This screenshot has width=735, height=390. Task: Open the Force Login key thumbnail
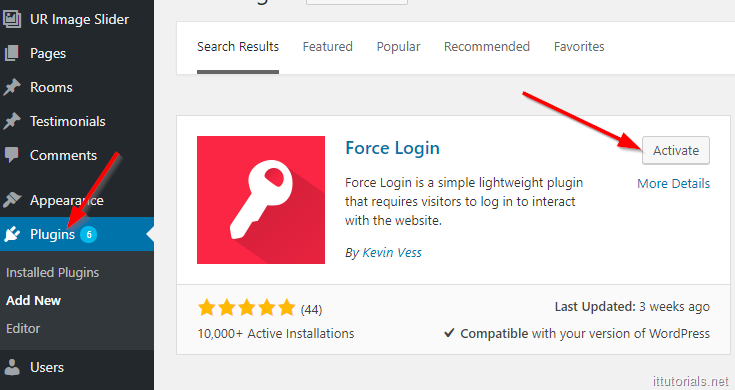click(x=261, y=200)
